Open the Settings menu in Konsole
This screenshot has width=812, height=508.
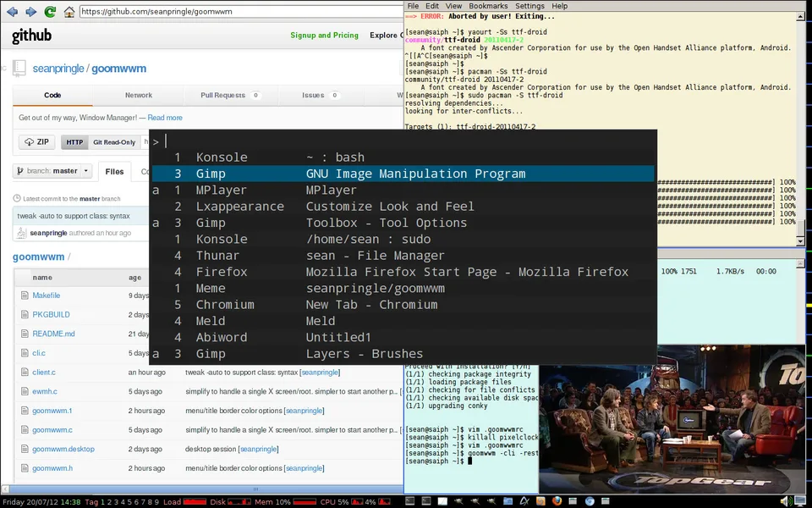pos(529,6)
